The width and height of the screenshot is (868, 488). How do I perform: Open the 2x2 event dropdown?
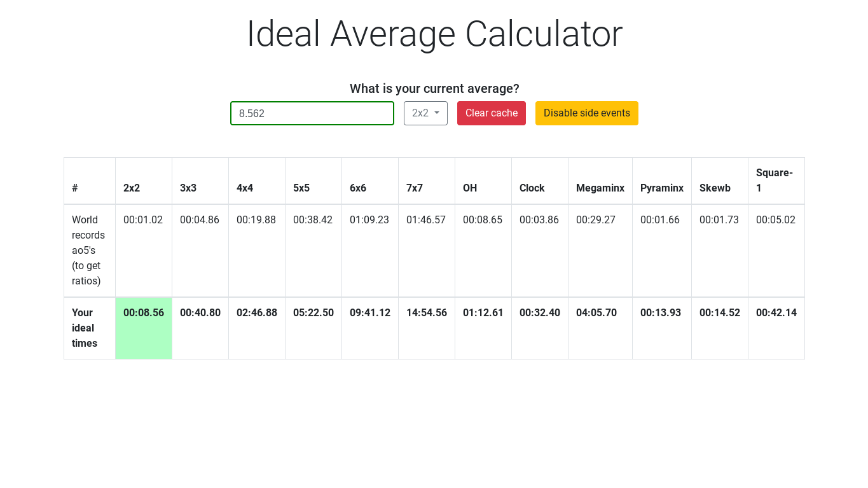pos(425,113)
